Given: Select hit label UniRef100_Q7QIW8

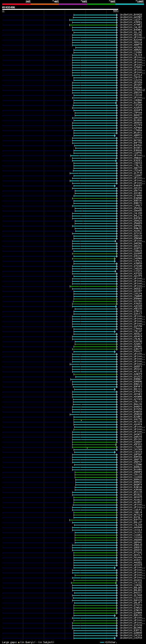Looking at the screenshot, I should tap(131, 266).
